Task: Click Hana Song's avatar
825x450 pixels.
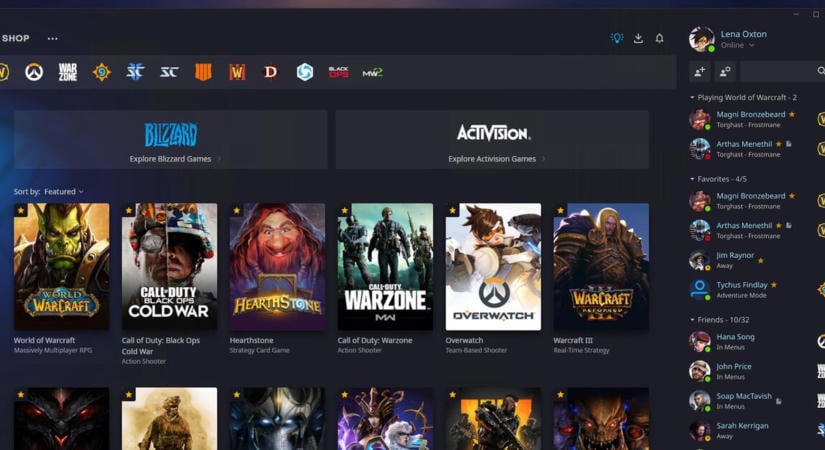Action: 700,341
